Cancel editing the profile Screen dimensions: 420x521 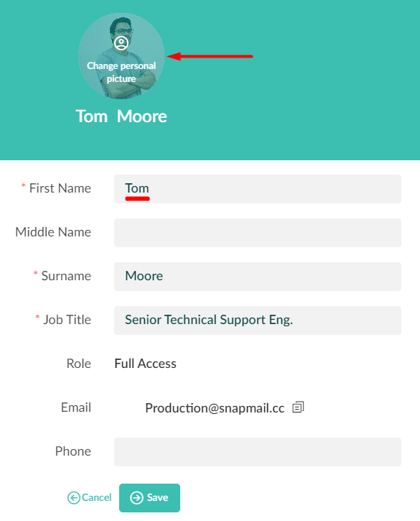pyautogui.click(x=89, y=498)
